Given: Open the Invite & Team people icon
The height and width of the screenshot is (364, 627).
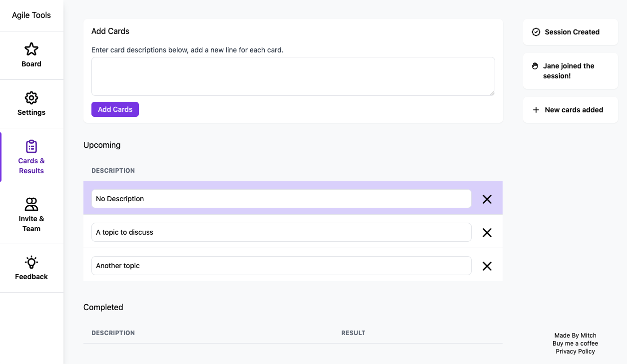Looking at the screenshot, I should pos(31,204).
